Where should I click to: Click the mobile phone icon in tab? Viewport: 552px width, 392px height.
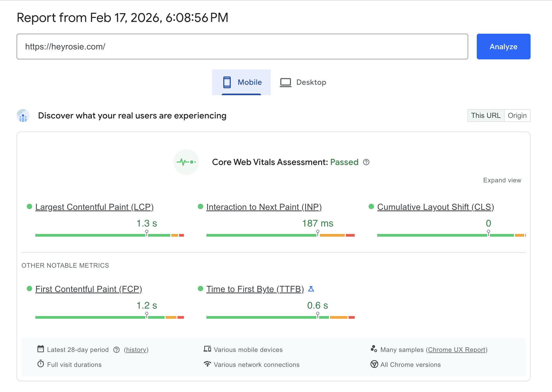tap(227, 82)
